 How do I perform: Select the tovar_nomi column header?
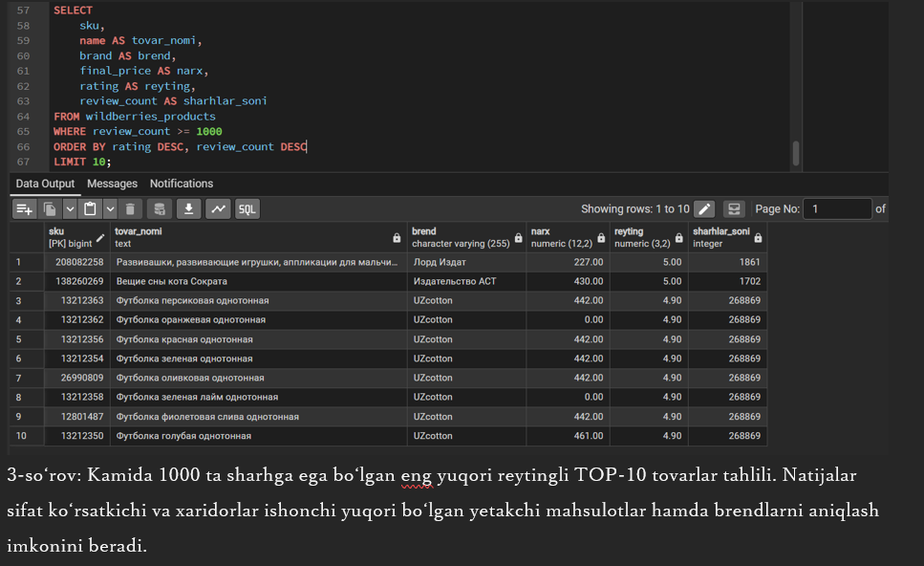[258, 237]
